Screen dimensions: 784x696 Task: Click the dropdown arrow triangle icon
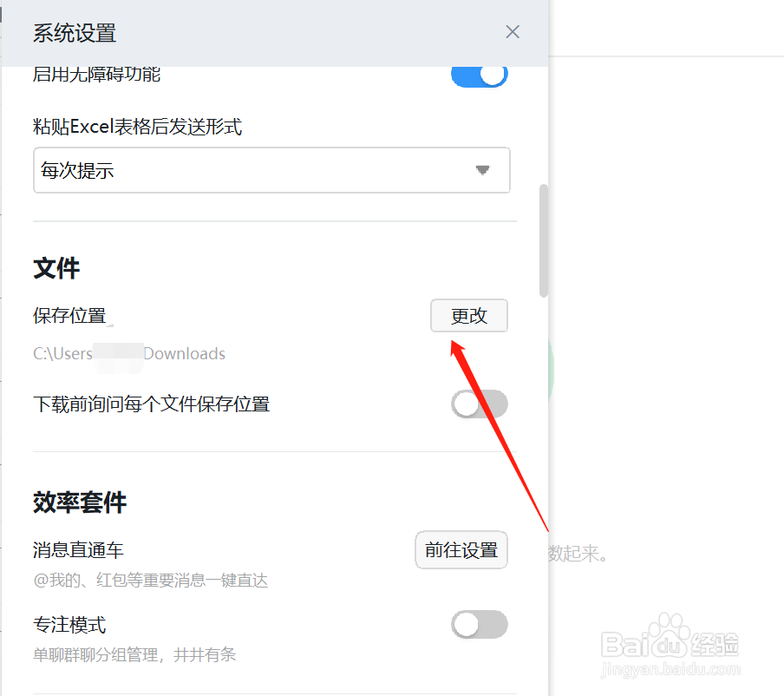point(482,170)
